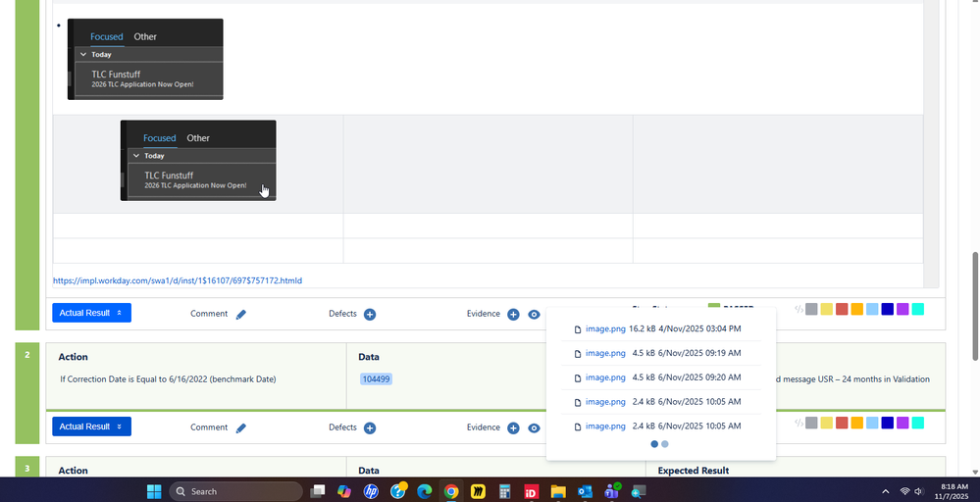Expand the Actual Result dropdown in step 2

tap(91, 427)
